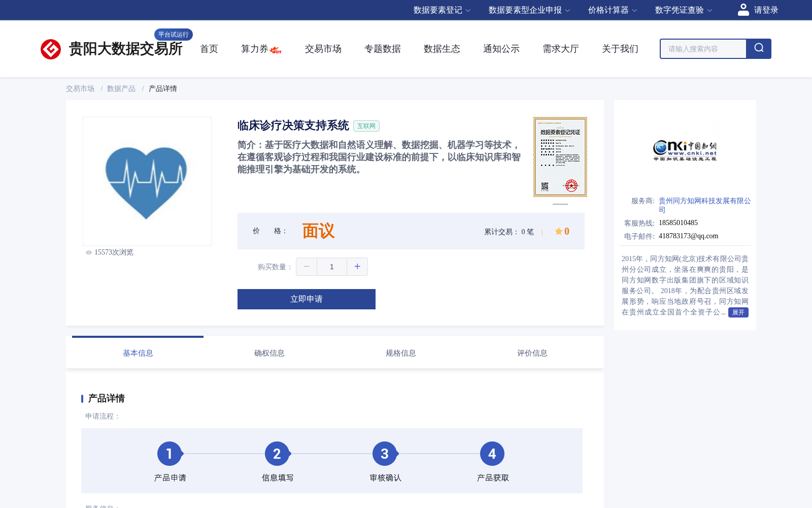Viewport: 812px width, 508px height.
Task: Open 需求大厅 navigation item
Action: (x=561, y=49)
